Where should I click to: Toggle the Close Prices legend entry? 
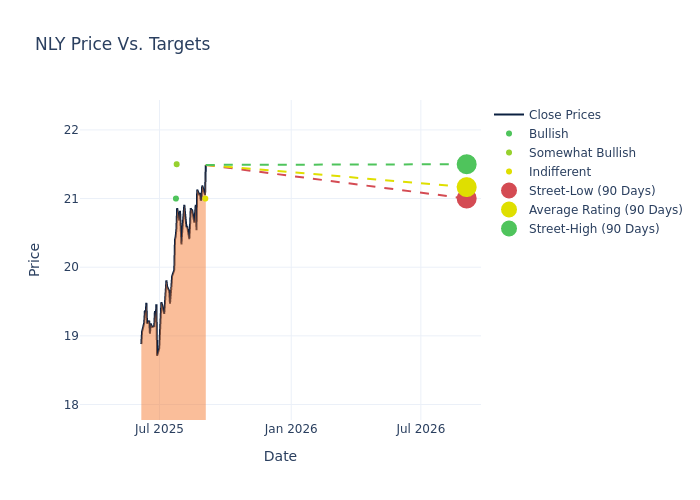[564, 115]
